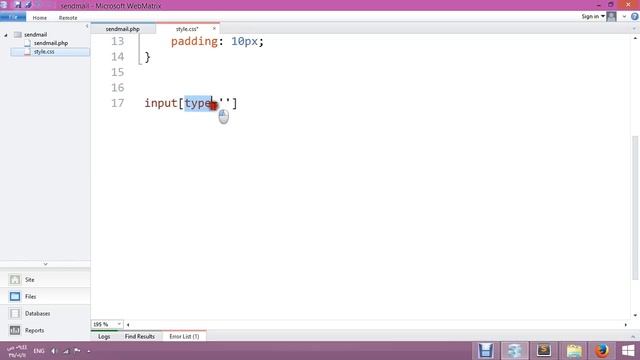
Task: Open the Home ribbon tab
Action: pyautogui.click(x=40, y=18)
